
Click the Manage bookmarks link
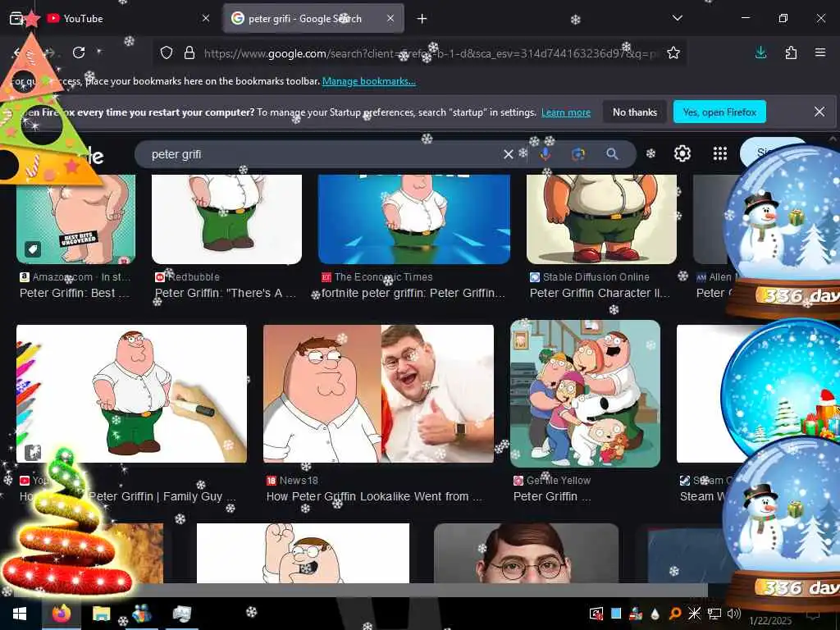coord(368,81)
